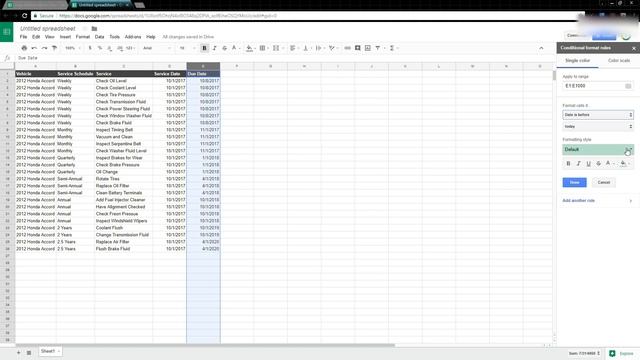Open the functions sigma menu

point(392,48)
